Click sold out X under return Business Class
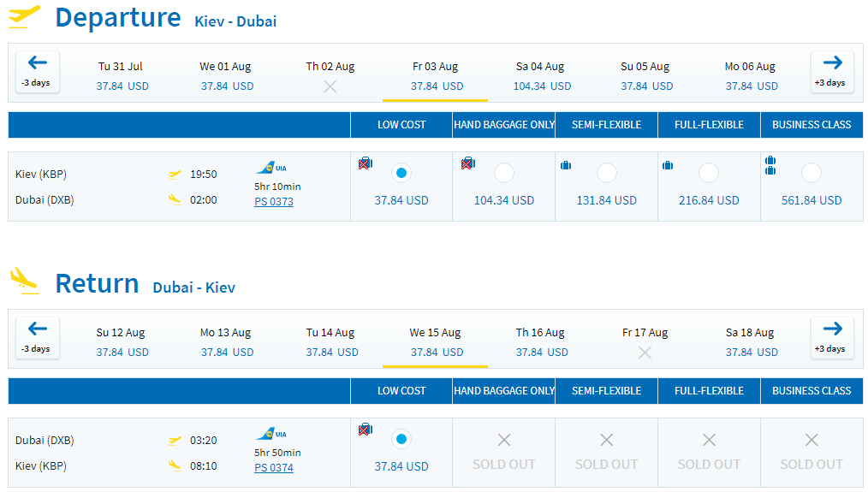Viewport: 868px width, 492px height. coord(812,440)
